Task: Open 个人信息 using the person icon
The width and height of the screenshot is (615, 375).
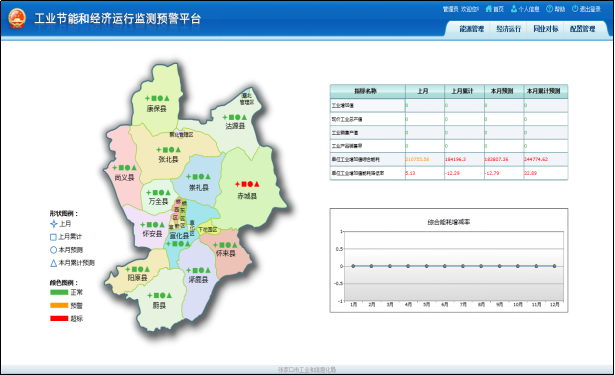Action: 514,9
